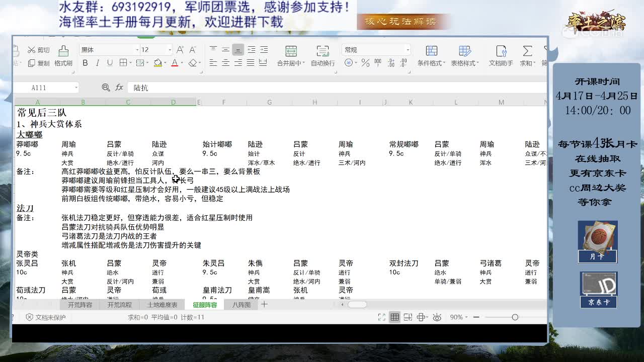Click the Wrap Text (自动换行) button
The height and width of the screenshot is (362, 644).
point(323,56)
